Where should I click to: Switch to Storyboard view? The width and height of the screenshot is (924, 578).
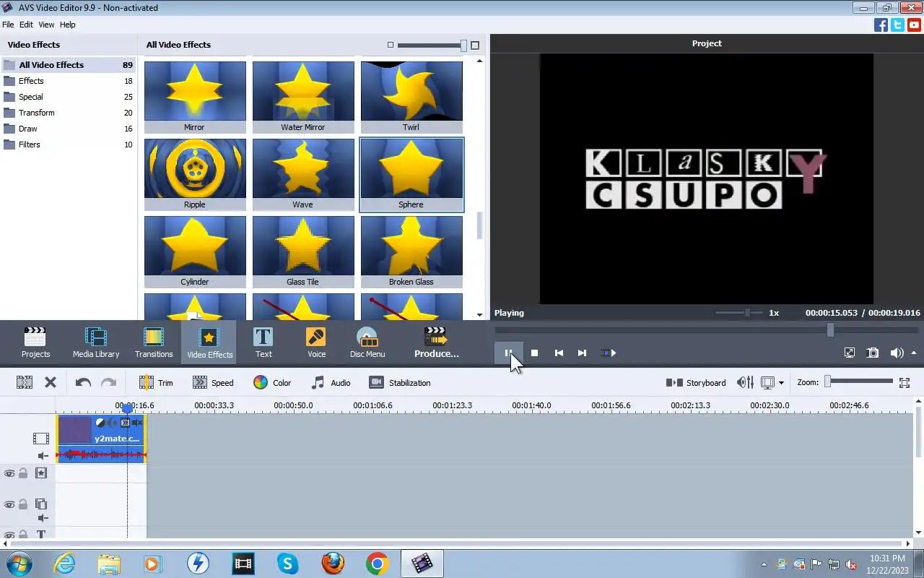[x=696, y=383]
